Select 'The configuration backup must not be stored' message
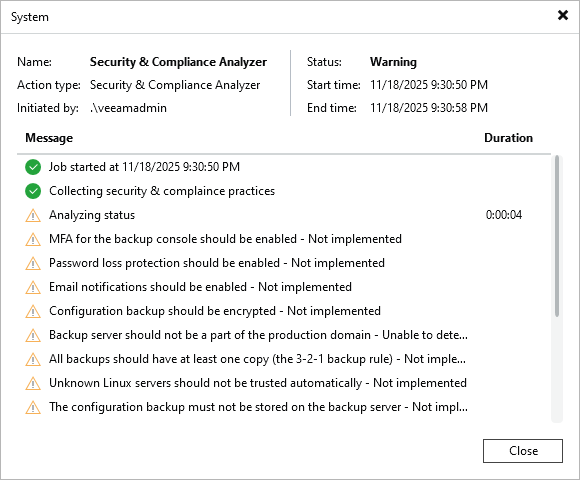This screenshot has height=480, width=580. tap(258, 407)
